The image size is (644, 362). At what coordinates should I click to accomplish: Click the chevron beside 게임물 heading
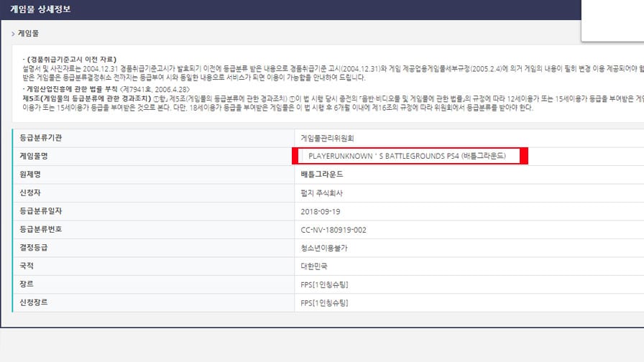[x=13, y=34]
